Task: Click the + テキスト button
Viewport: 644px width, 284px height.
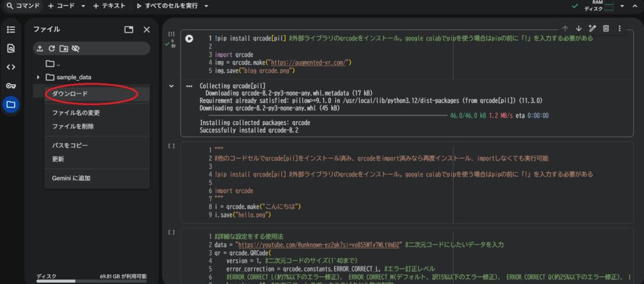Action: 111,6
